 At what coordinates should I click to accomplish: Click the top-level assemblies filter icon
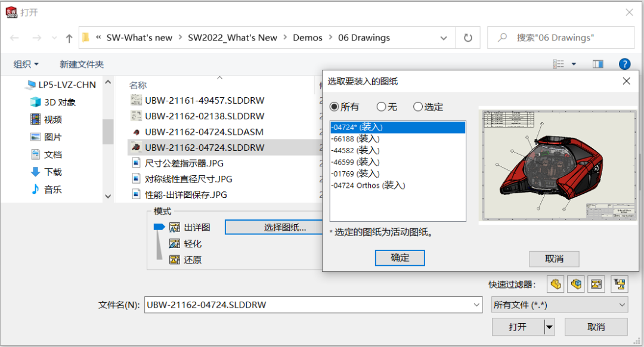[620, 284]
